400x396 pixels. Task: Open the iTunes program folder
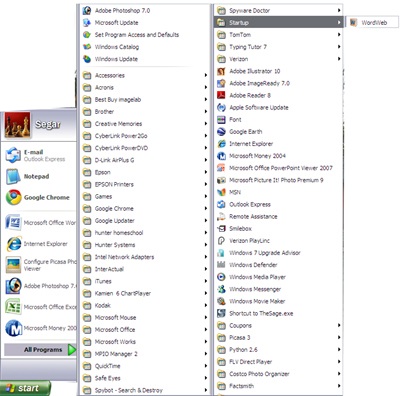(x=145, y=281)
